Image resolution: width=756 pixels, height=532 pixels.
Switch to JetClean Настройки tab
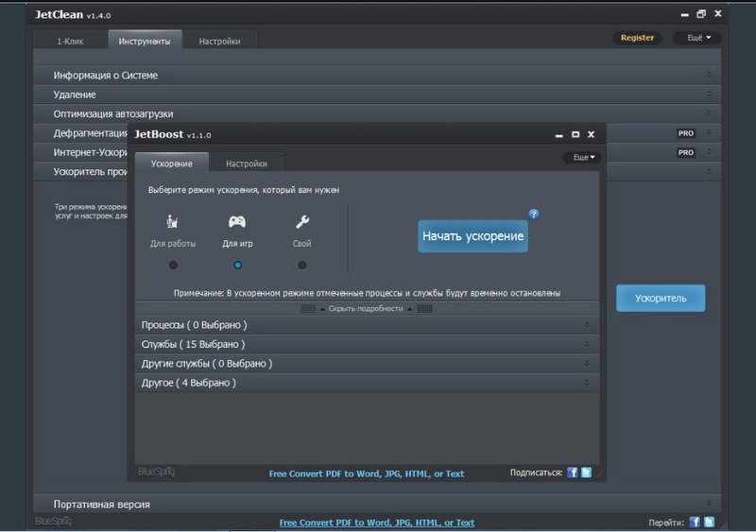[x=220, y=41]
